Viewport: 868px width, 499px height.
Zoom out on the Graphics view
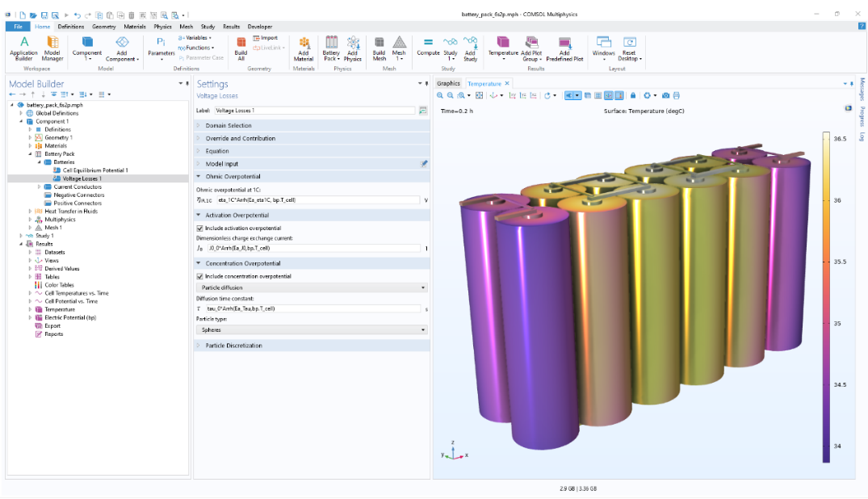click(450, 95)
